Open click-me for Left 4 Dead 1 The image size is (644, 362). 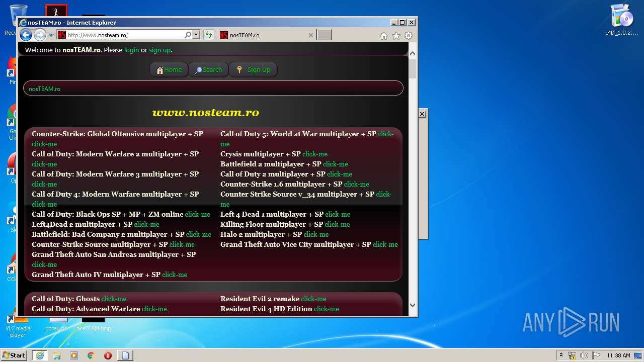[x=338, y=214]
